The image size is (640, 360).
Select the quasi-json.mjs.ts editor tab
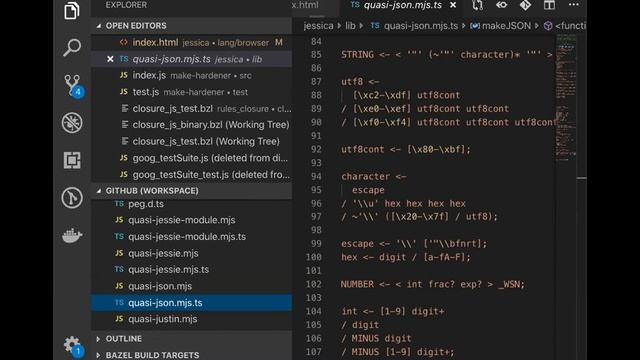pyautogui.click(x=402, y=5)
